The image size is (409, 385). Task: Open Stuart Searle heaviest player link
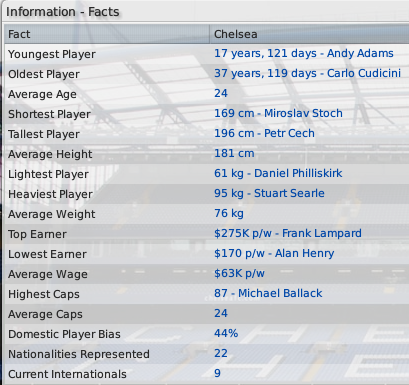point(269,193)
